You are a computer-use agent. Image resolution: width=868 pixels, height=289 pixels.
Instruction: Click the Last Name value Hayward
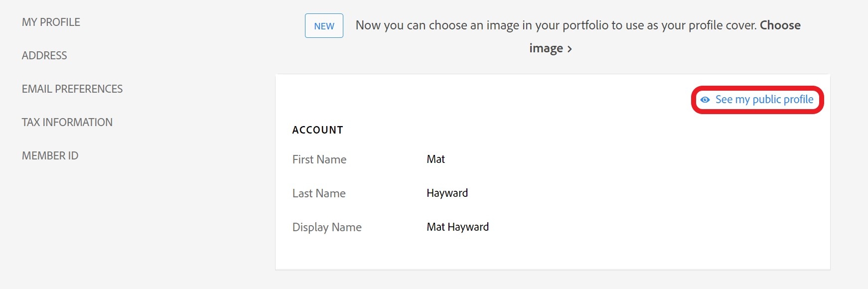(447, 193)
